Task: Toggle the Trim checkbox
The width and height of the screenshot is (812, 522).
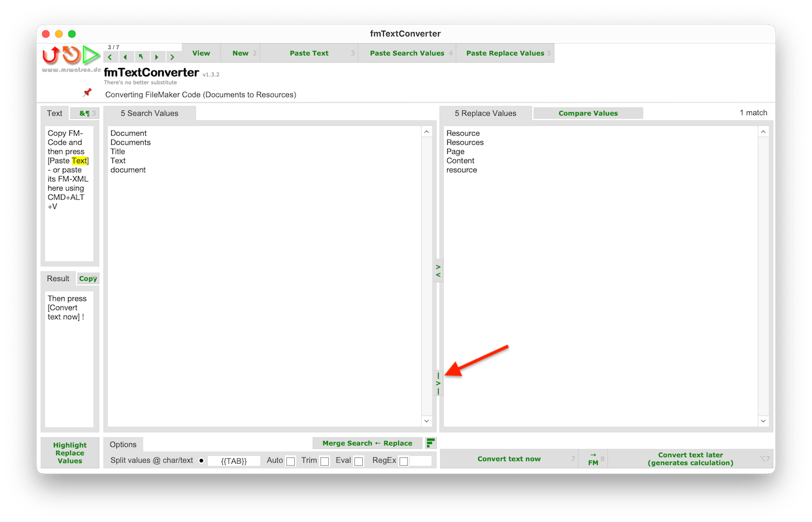Action: point(324,461)
